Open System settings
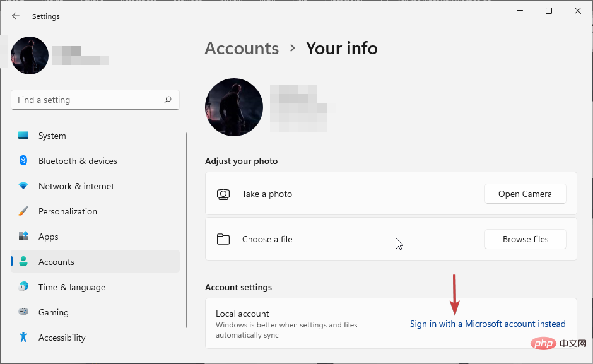The height and width of the screenshot is (364, 593). pyautogui.click(x=95, y=136)
